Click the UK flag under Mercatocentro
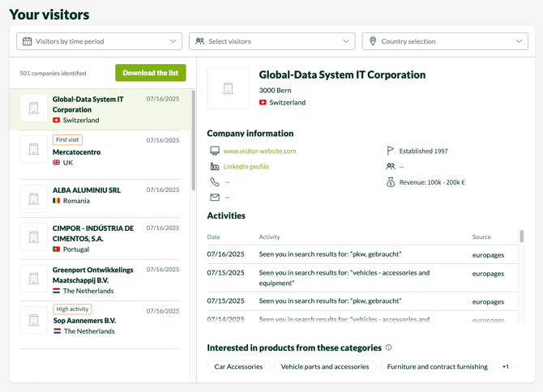Screen dimensions: 543x392 point(57,162)
